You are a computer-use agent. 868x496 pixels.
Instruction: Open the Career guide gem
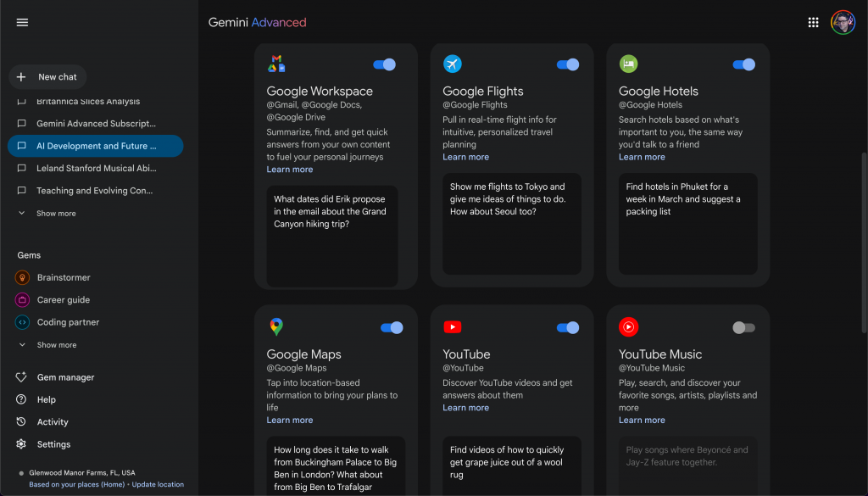tap(63, 300)
